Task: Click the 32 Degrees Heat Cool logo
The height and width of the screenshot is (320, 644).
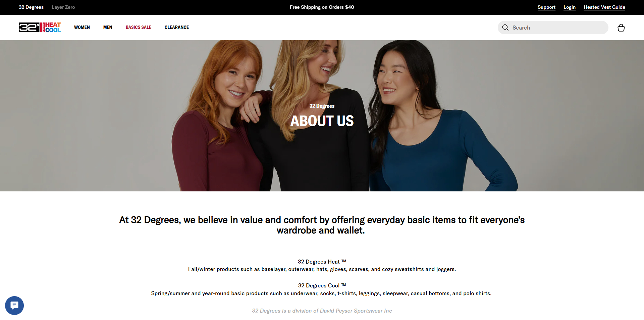Action: [40, 27]
